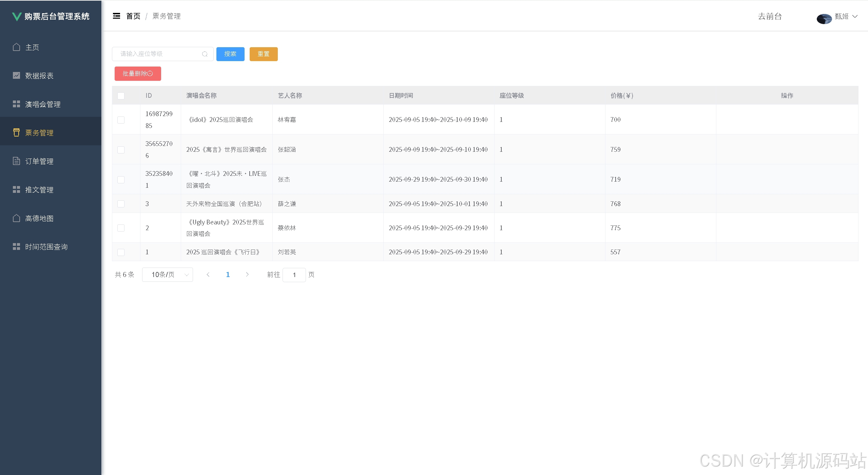
Task: Check the row for 《idol》2025巡回演唱会
Action: pyautogui.click(x=121, y=120)
